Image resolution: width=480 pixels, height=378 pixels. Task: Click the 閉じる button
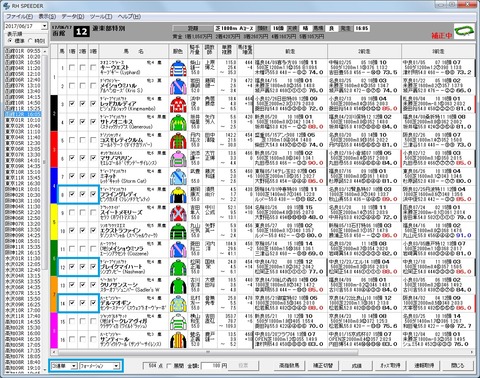pyautogui.click(x=458, y=366)
